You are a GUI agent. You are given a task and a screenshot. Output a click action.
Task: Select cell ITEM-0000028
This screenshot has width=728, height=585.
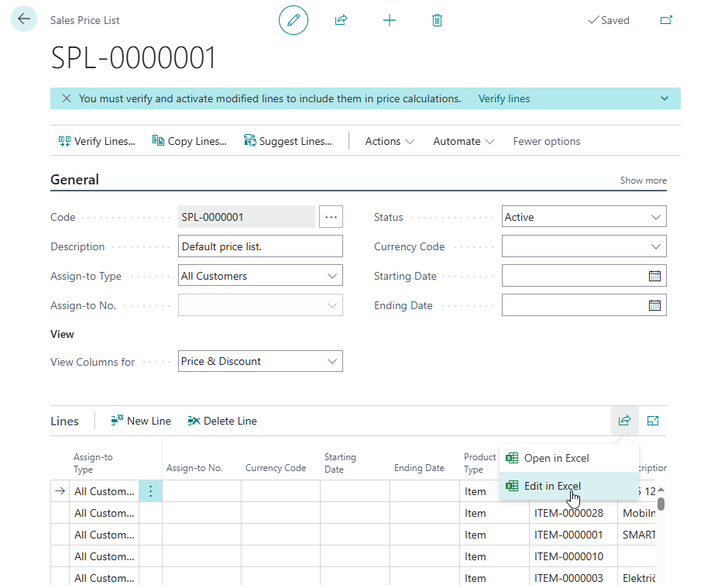(x=573, y=513)
